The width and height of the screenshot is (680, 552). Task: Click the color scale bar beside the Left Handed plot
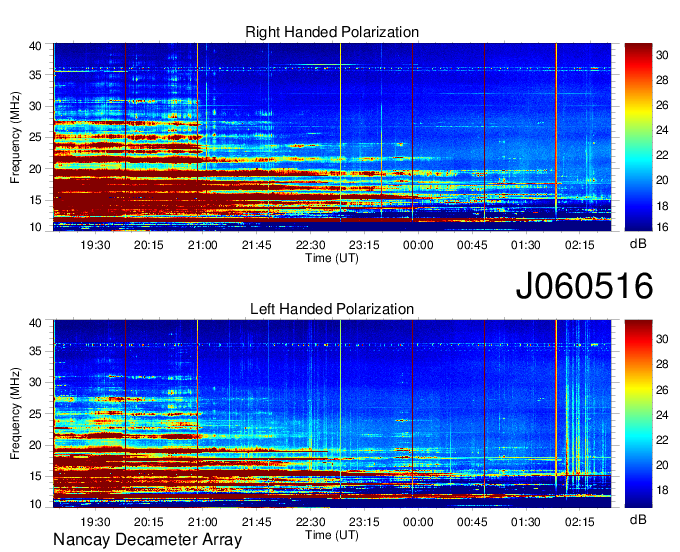638,414
